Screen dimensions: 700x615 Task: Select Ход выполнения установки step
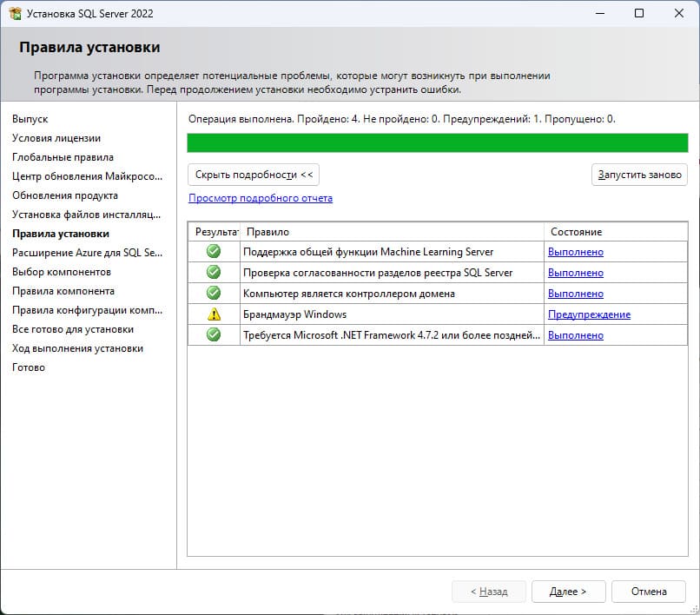[x=77, y=348]
